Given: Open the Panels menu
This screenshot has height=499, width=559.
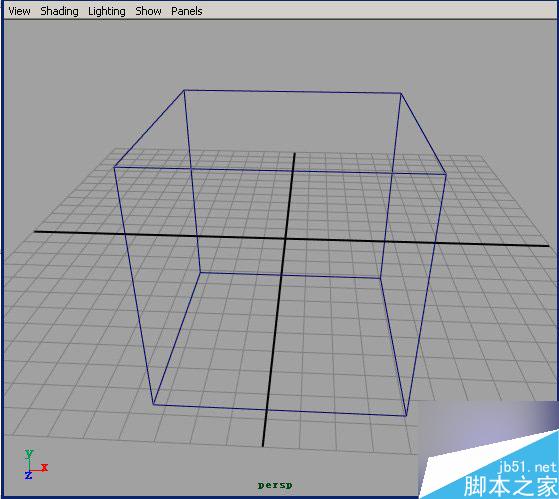Looking at the screenshot, I should click(186, 11).
